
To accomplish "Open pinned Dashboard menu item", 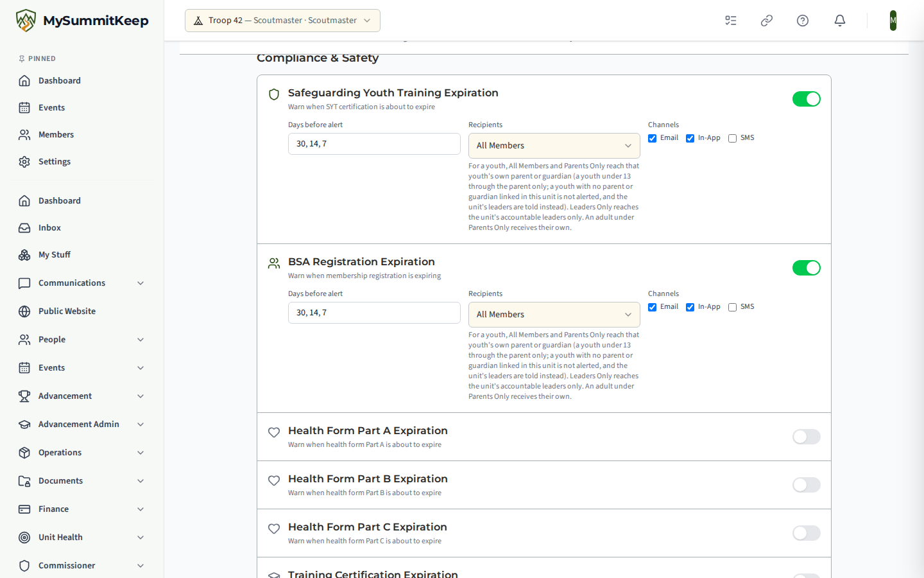I will click(x=82, y=81).
